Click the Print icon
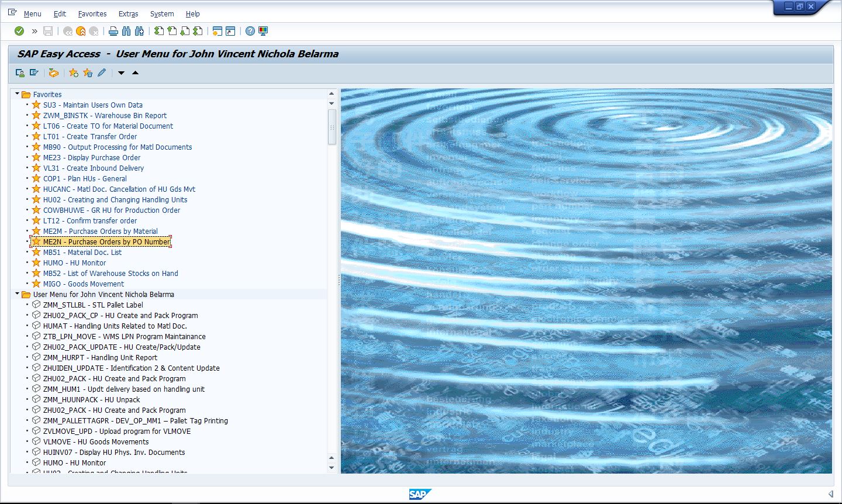 pos(113,31)
